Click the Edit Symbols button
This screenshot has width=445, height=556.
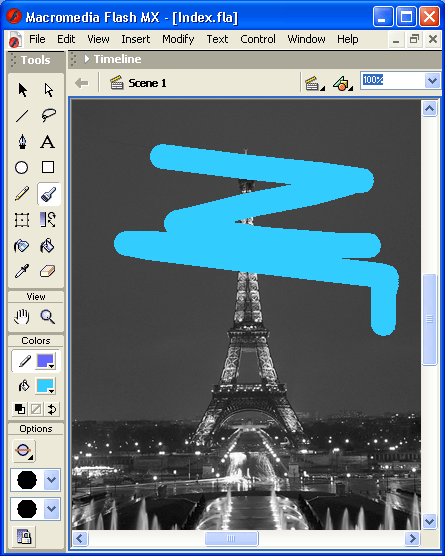pos(343,84)
